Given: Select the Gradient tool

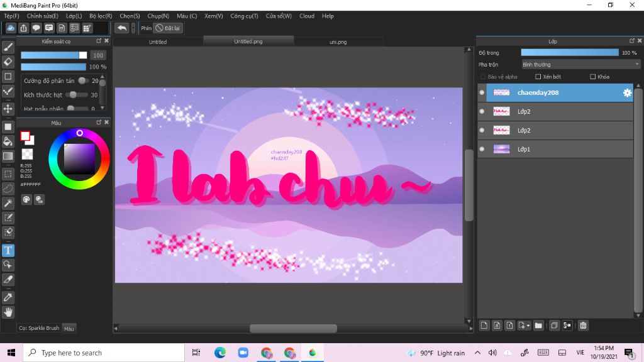Looking at the screenshot, I should 8,156.
